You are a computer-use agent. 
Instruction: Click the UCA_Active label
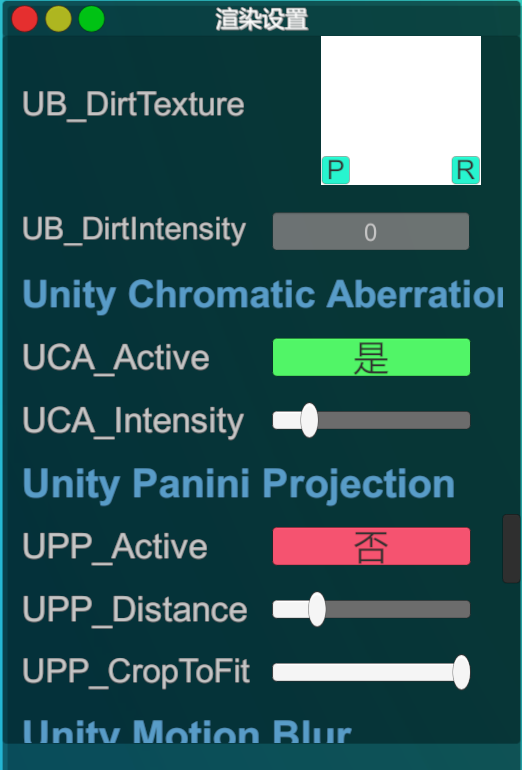click(116, 358)
